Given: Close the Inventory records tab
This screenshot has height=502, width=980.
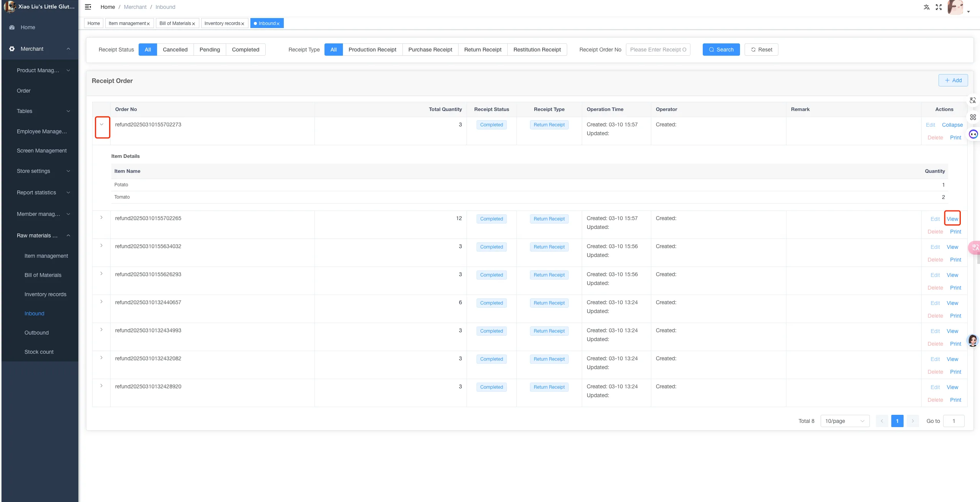Looking at the screenshot, I should pyautogui.click(x=243, y=24).
